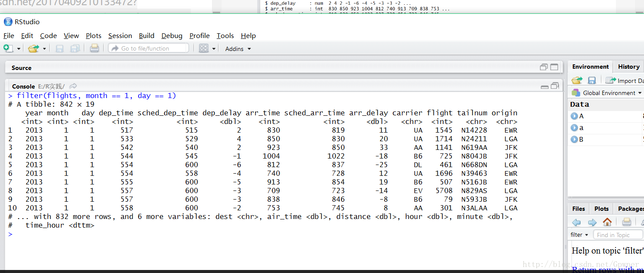The width and height of the screenshot is (644, 273).
Task: Click the RStudio logo in title bar
Action: (8, 22)
